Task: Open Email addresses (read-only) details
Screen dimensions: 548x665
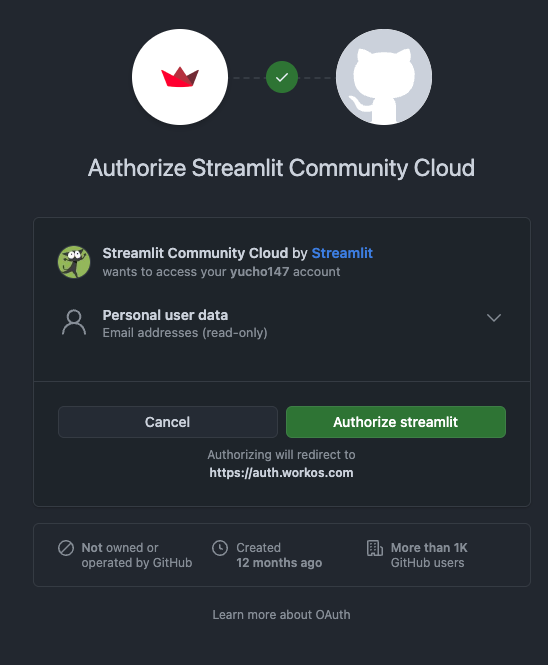Action: pyautogui.click(x=185, y=333)
